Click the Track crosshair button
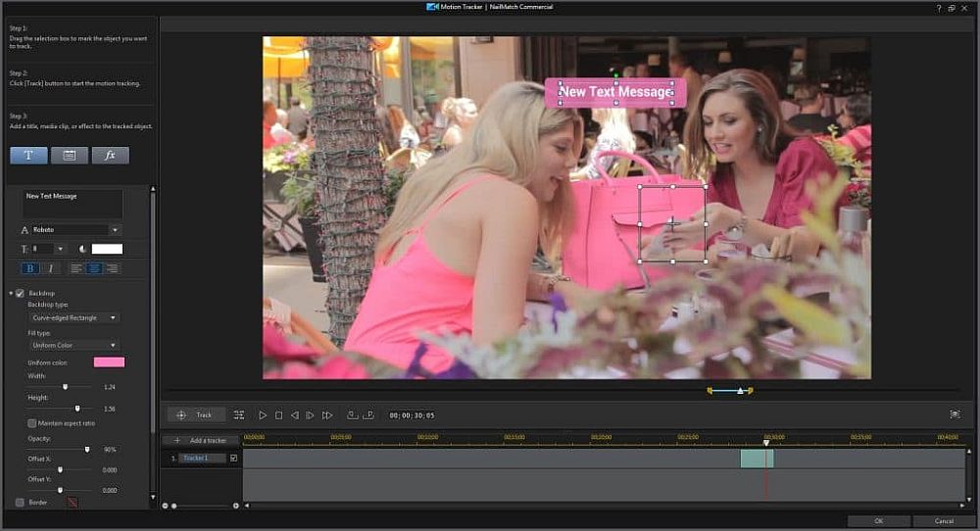 (195, 414)
